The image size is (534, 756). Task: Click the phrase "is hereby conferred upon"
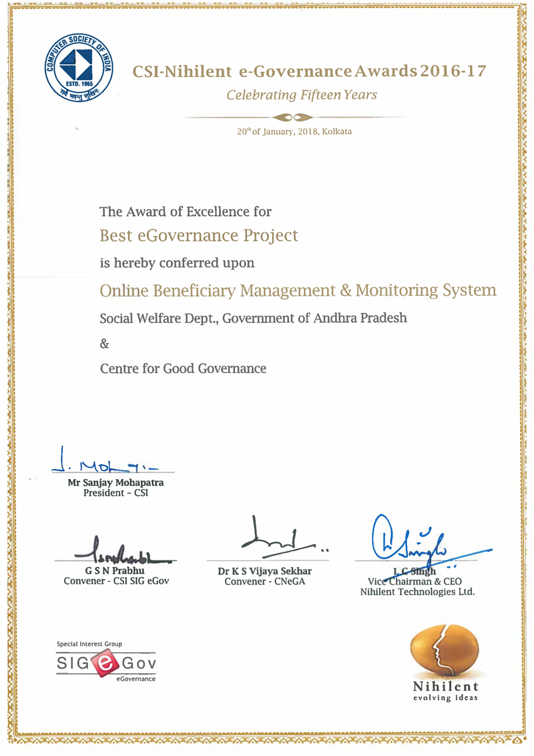pyautogui.click(x=177, y=263)
